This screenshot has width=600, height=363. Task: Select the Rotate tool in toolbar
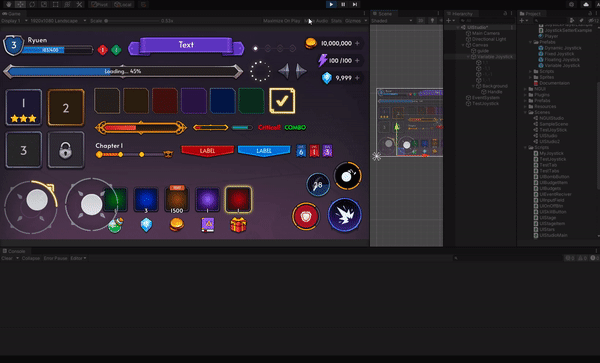point(32,5)
